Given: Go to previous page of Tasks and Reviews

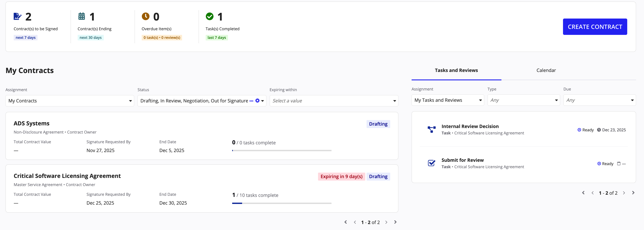Looking at the screenshot, I should (593, 193).
